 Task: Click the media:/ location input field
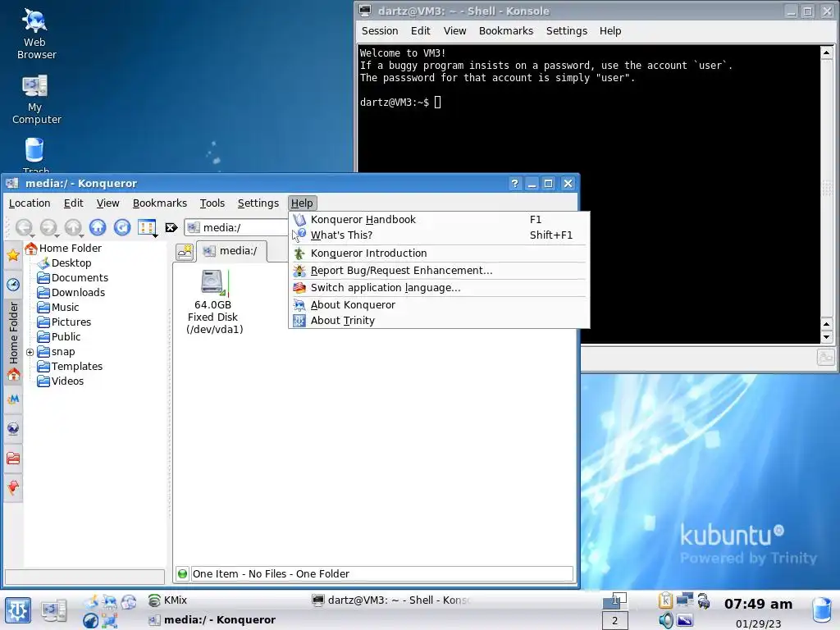pyautogui.click(x=235, y=228)
